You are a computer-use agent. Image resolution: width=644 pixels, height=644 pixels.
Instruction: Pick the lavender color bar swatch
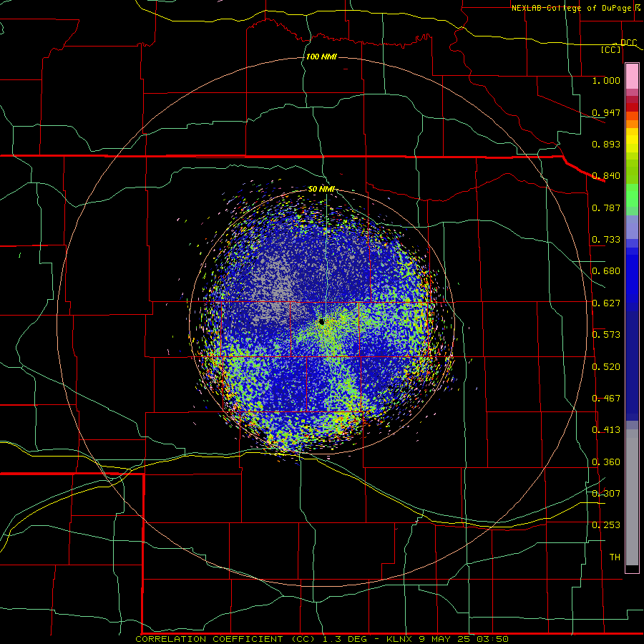632,227
